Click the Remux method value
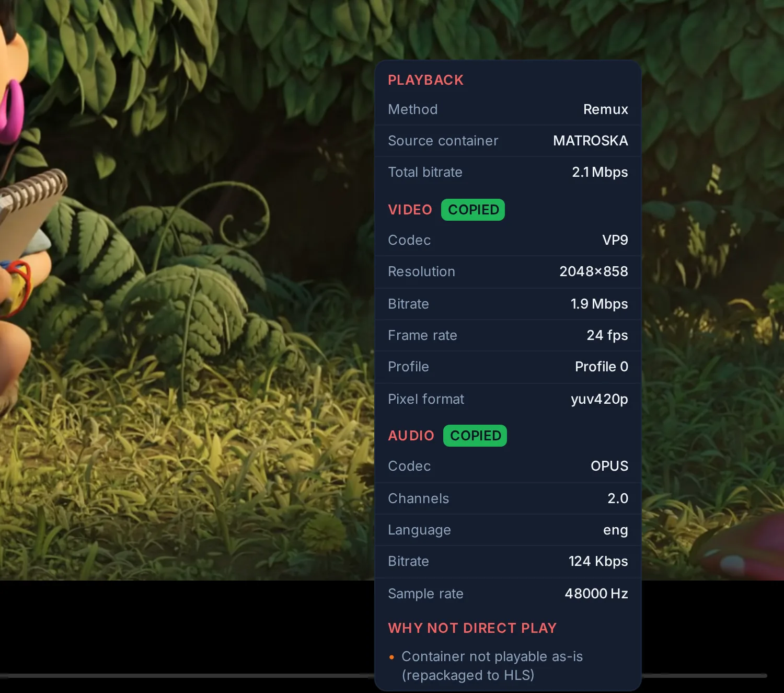This screenshot has width=784, height=693. [605, 109]
